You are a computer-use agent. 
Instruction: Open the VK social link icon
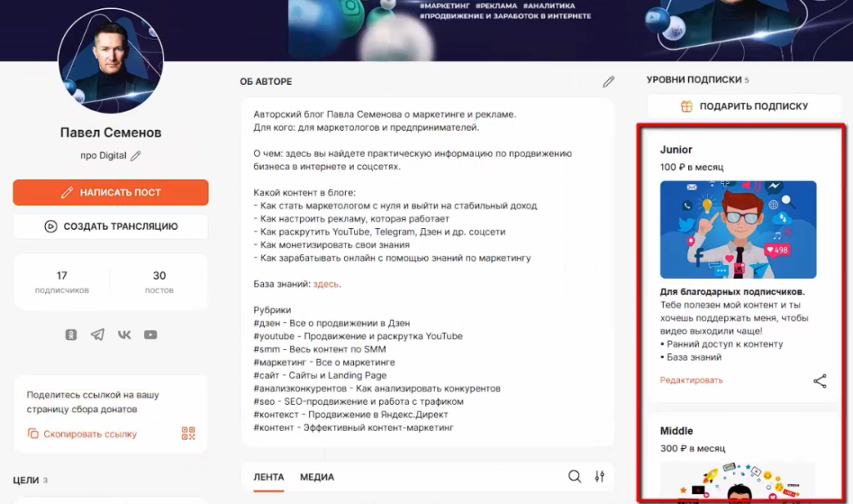124,335
